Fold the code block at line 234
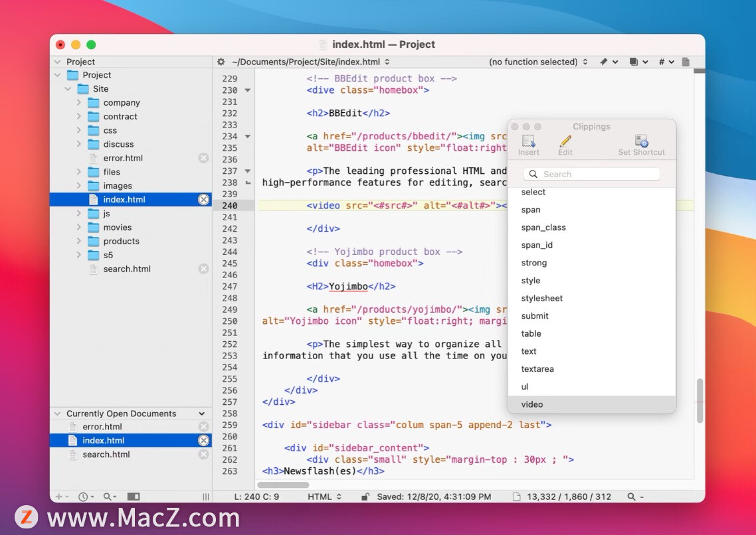The width and height of the screenshot is (756, 535). point(248,136)
